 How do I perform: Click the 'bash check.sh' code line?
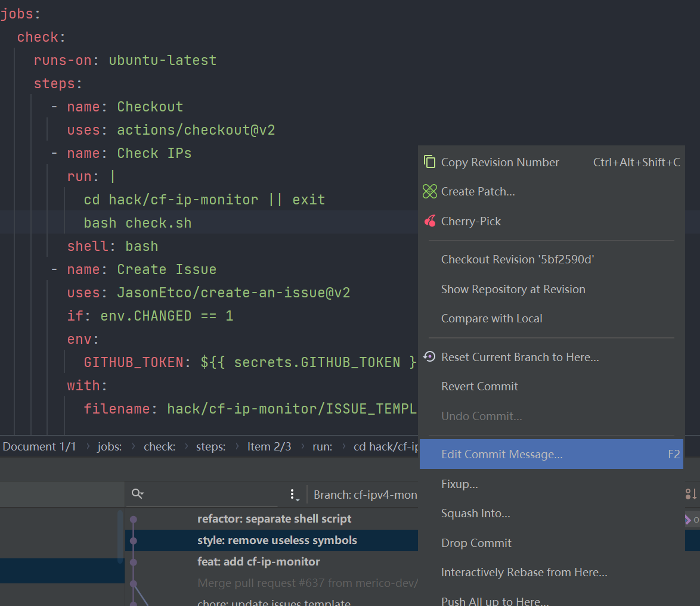pyautogui.click(x=138, y=223)
